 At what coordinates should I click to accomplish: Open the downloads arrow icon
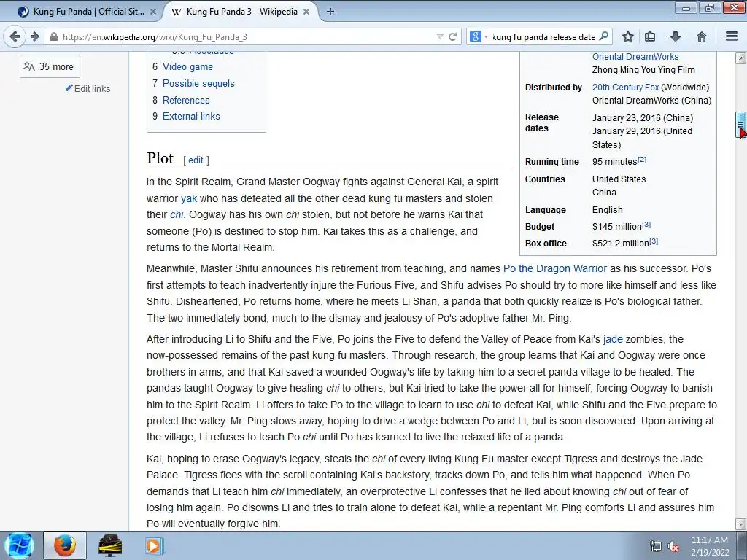pos(675,36)
